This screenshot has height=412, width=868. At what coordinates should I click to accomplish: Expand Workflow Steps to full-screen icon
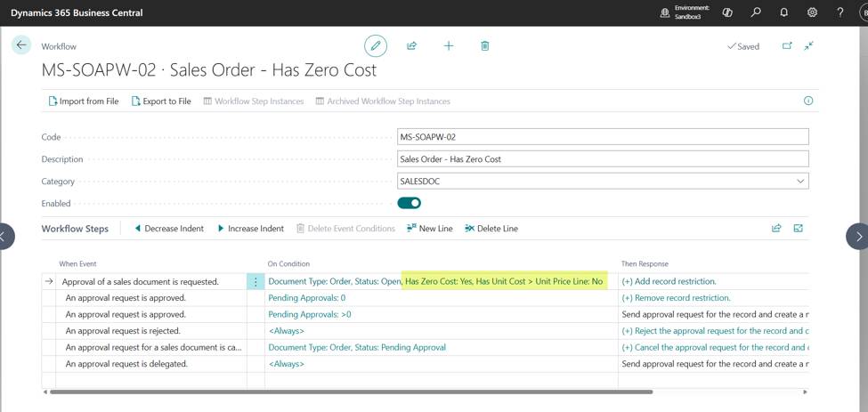click(x=798, y=229)
